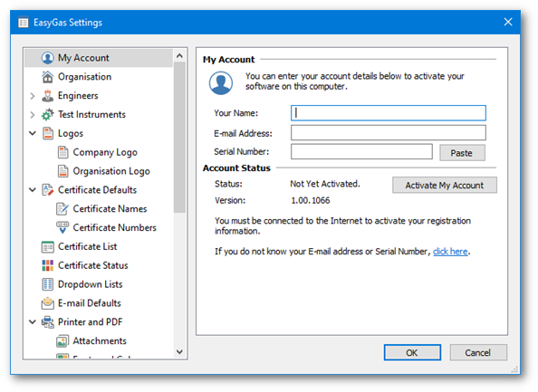The image size is (538, 392).
Task: Click the Your Name input field
Action: click(389, 113)
